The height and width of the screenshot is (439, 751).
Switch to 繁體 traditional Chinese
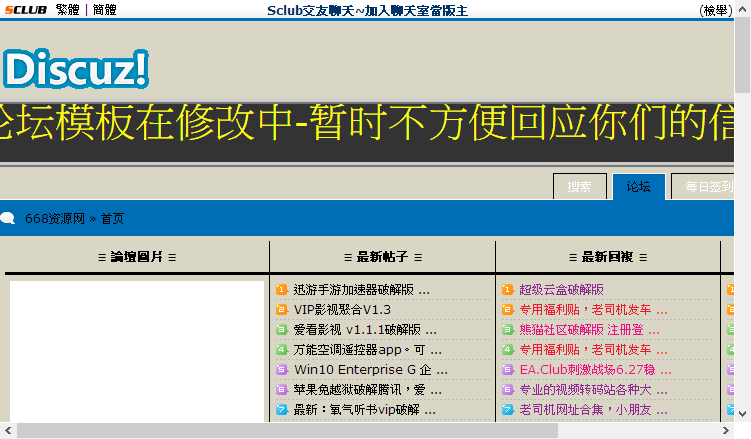(x=68, y=10)
